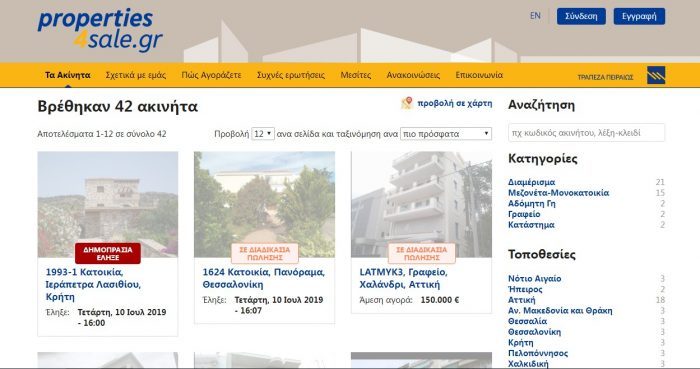Open the results-per-page dropdown showing 12

pyautogui.click(x=262, y=133)
